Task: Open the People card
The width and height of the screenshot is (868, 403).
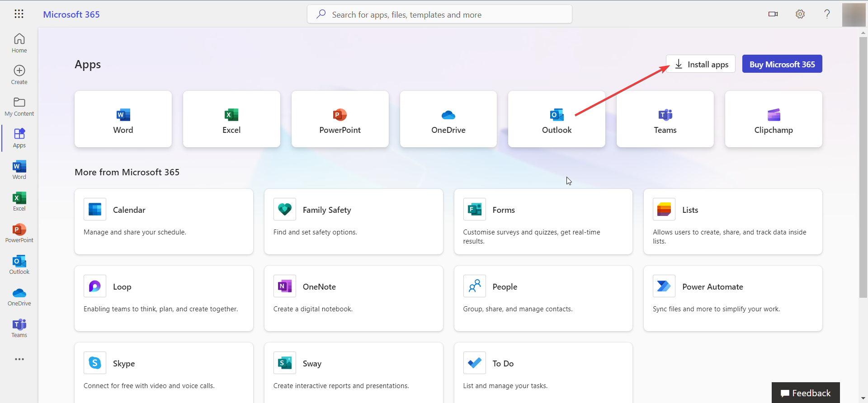Action: (543, 298)
